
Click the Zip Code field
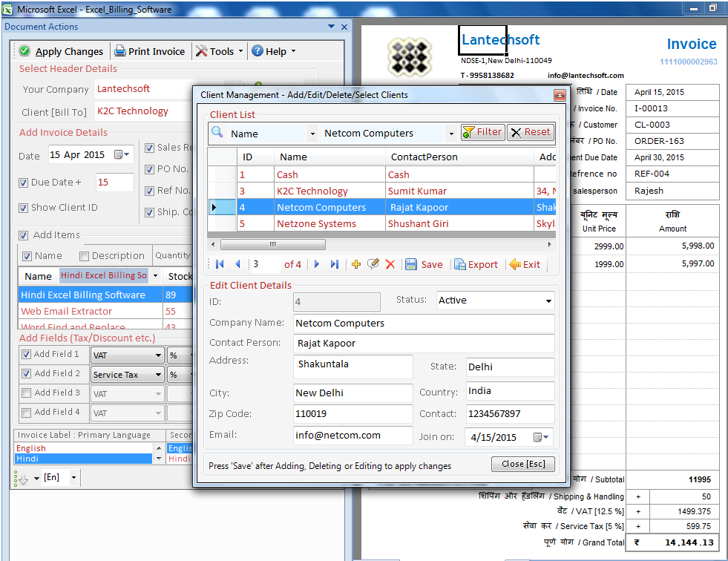pyautogui.click(x=352, y=413)
